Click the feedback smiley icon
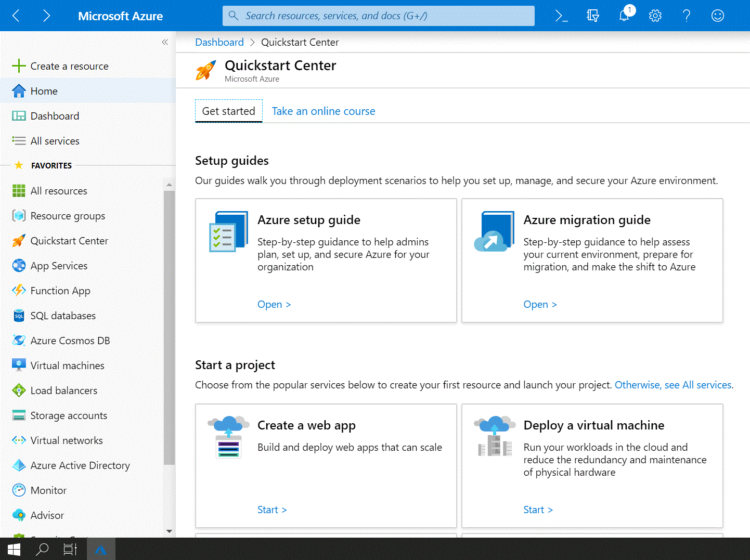 click(x=718, y=16)
